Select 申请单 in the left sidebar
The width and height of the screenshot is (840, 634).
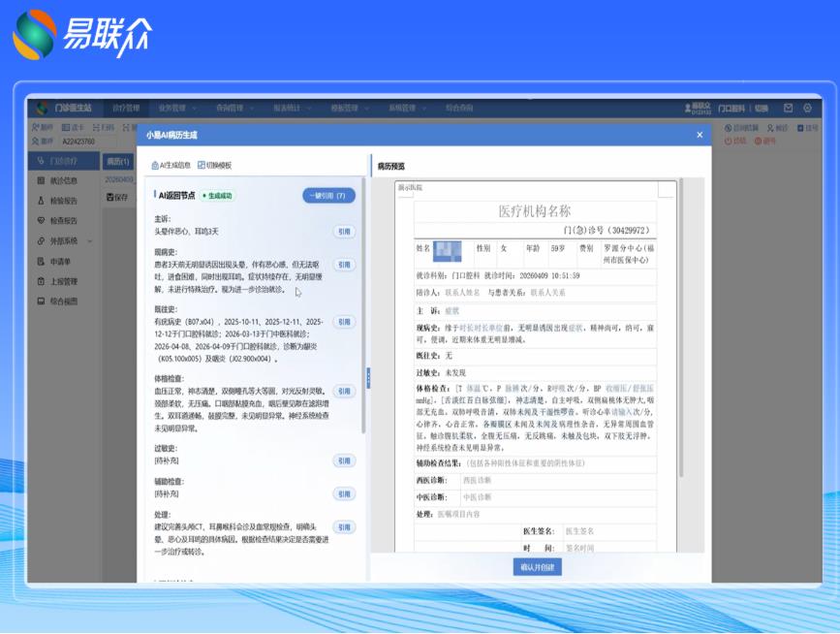click(x=64, y=262)
